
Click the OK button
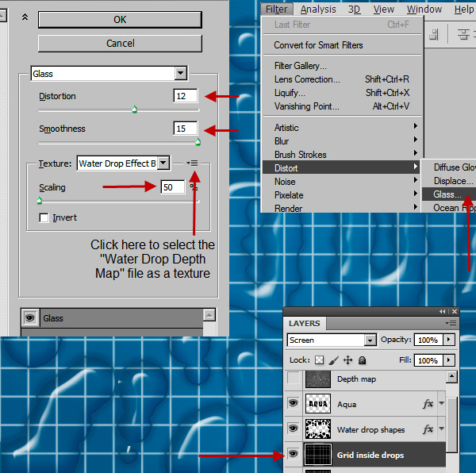(120, 20)
